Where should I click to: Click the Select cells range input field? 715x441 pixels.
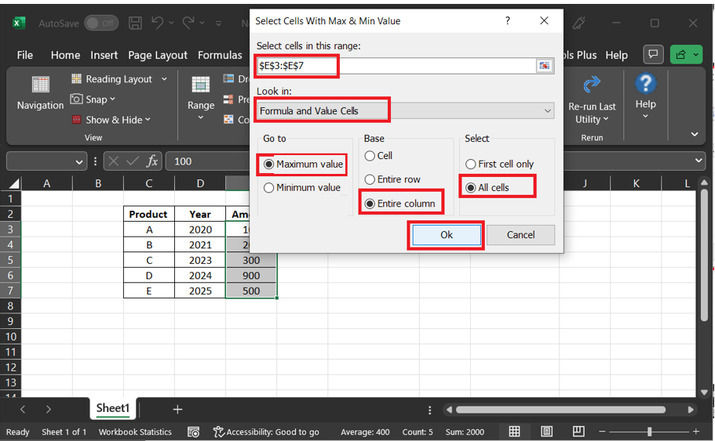coord(395,66)
